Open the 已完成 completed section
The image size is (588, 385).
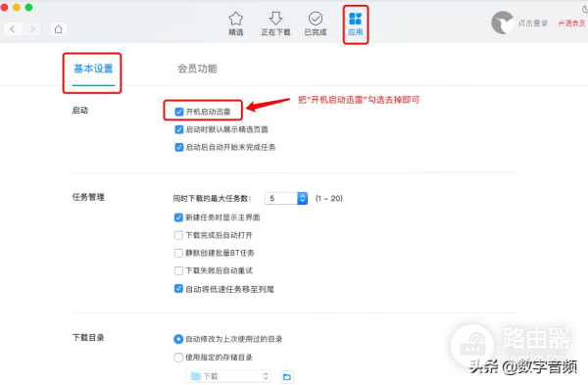[x=316, y=24]
